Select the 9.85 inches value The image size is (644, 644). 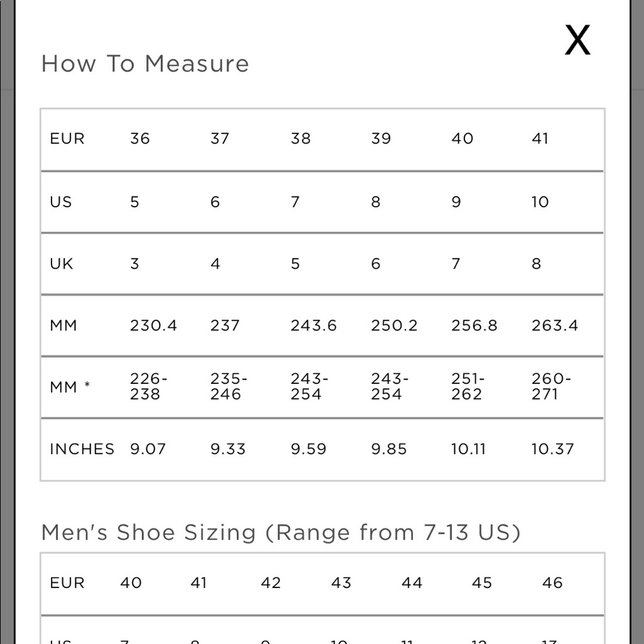[388, 449]
